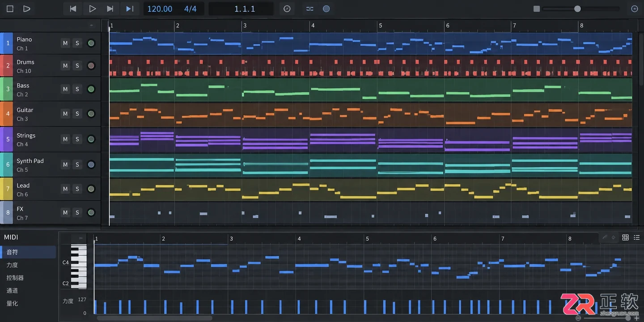Toggle the FX track monitor circle
Viewport: 644px width, 322px height.
[91, 212]
